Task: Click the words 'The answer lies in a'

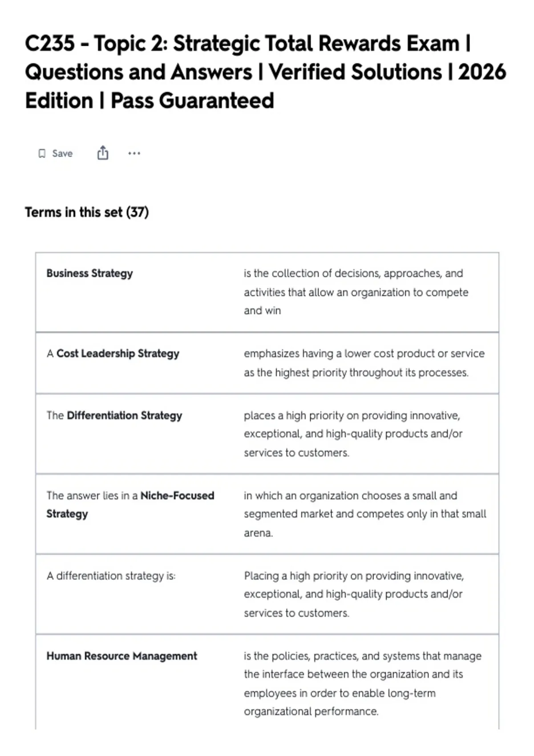Action: point(92,495)
